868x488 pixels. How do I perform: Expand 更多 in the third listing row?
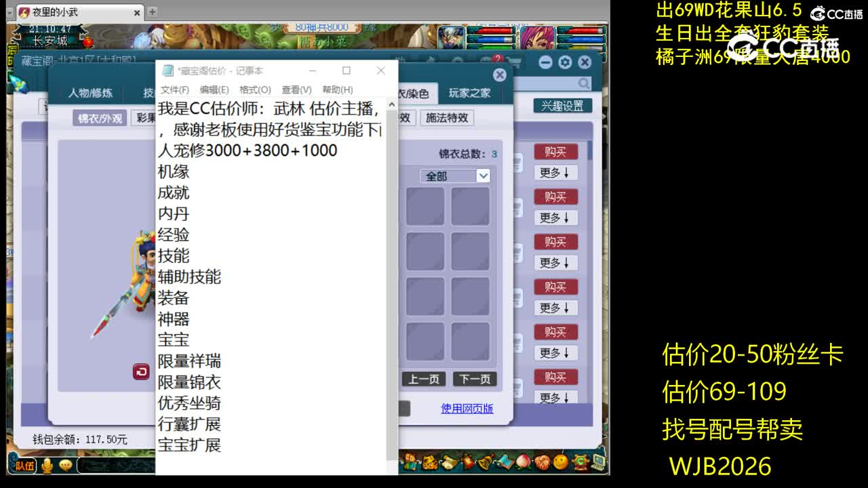click(x=555, y=262)
